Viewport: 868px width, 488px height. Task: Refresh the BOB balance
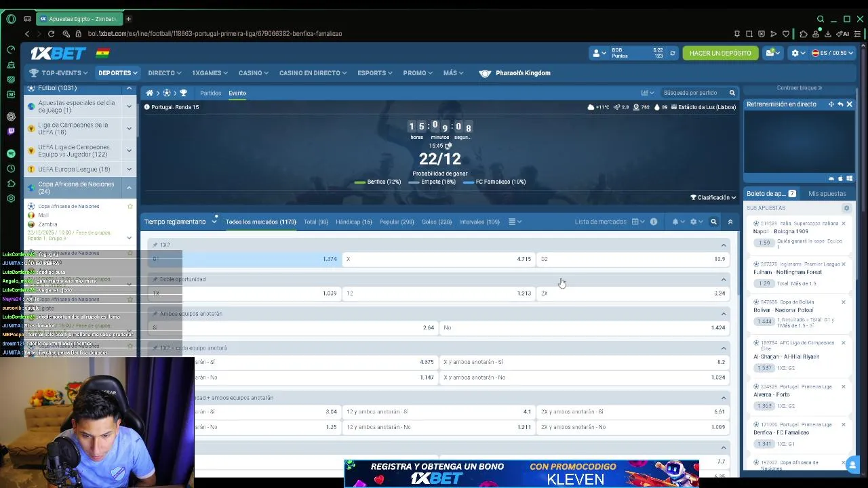[673, 53]
